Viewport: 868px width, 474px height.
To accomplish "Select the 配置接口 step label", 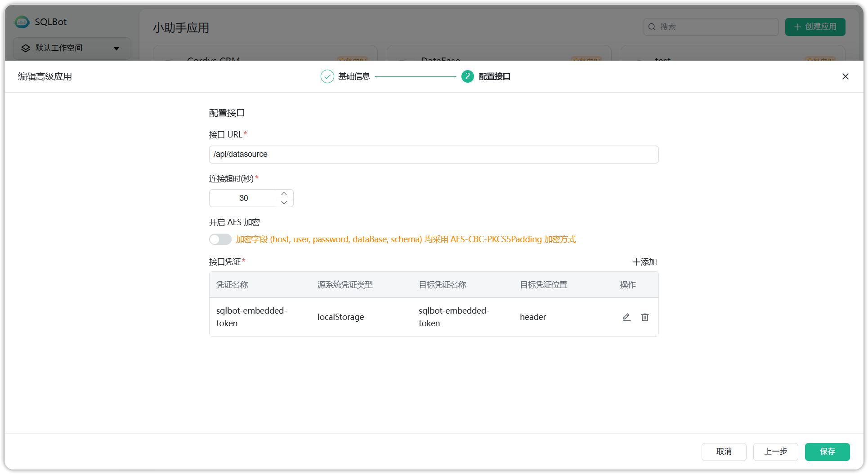I will (495, 76).
